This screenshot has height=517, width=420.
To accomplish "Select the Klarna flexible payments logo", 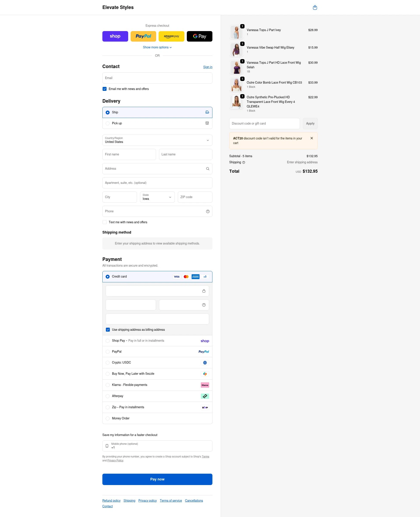I will click(x=205, y=385).
